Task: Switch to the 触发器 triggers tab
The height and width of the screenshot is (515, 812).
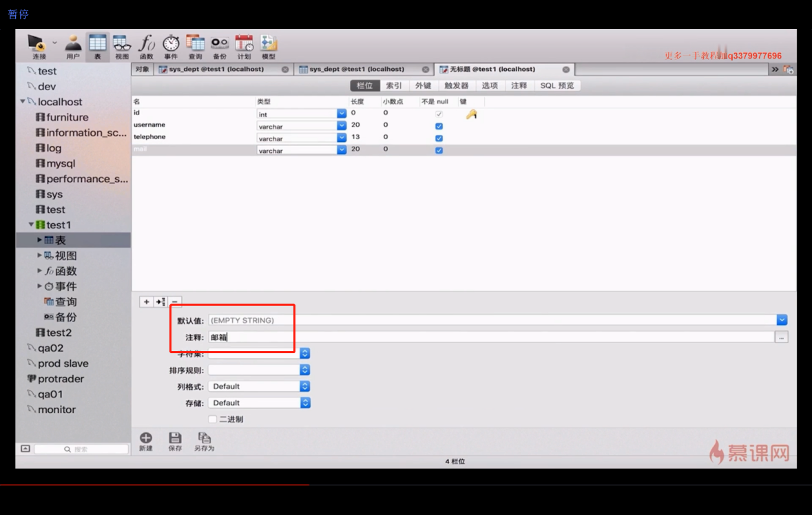Action: [x=456, y=85]
